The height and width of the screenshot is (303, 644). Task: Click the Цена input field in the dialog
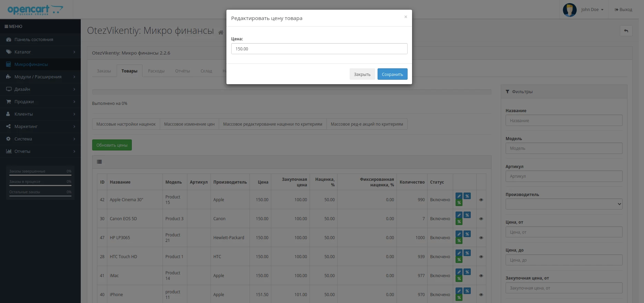coord(319,49)
